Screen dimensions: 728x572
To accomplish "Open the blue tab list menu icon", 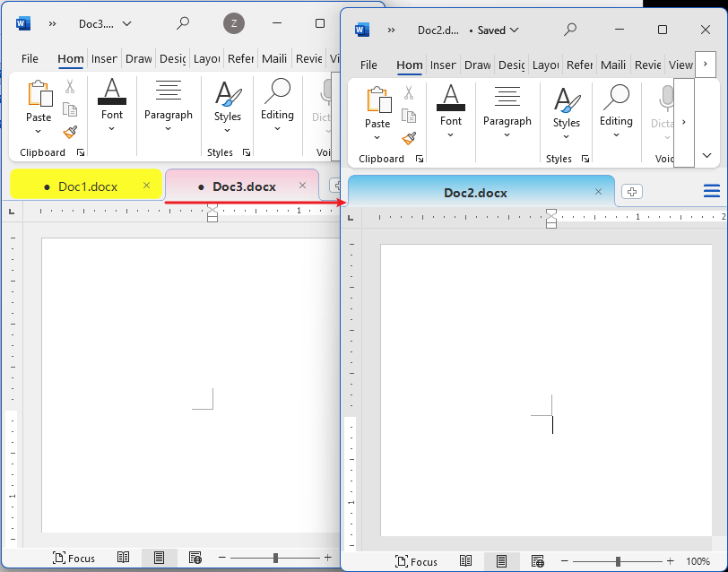I will [x=712, y=191].
